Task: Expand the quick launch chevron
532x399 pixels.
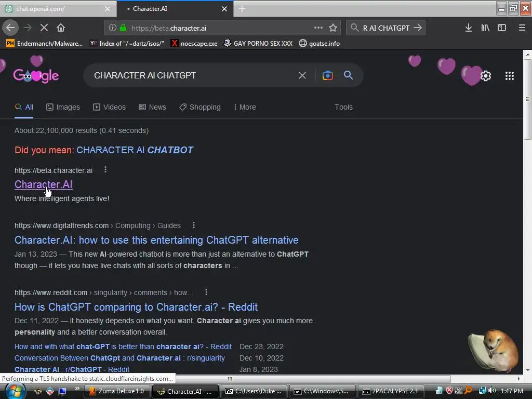Action: tap(77, 389)
